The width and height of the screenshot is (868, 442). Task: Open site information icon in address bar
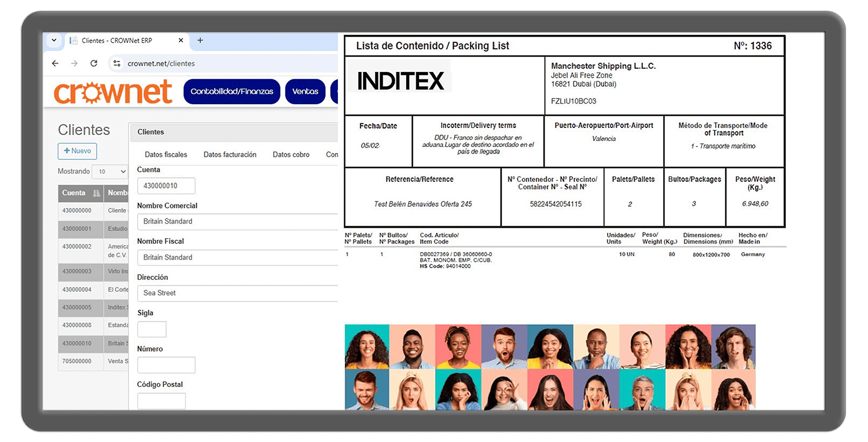pyautogui.click(x=117, y=64)
